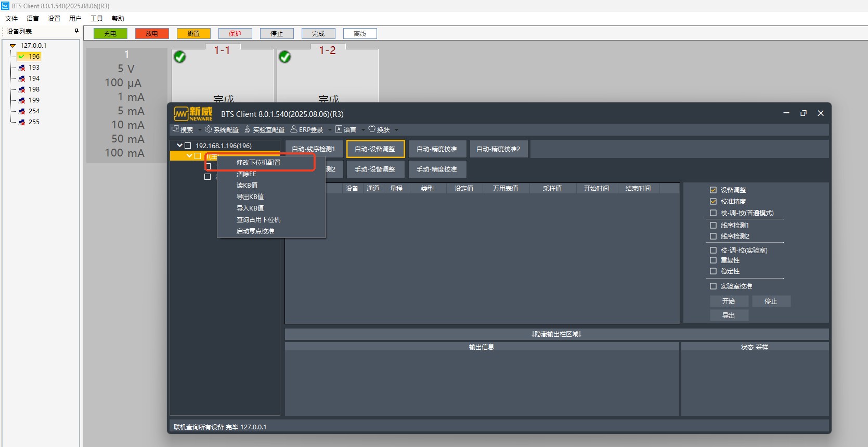Image resolution: width=868 pixels, height=447 pixels.
Task: Click the search monitor icon in dialog toolbar
Action: pyautogui.click(x=175, y=129)
